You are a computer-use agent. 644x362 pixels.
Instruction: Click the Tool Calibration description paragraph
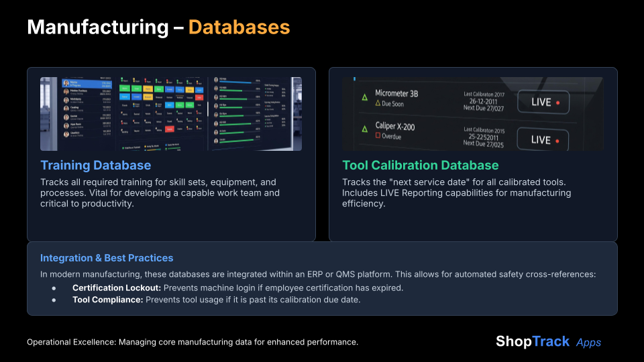(x=456, y=193)
